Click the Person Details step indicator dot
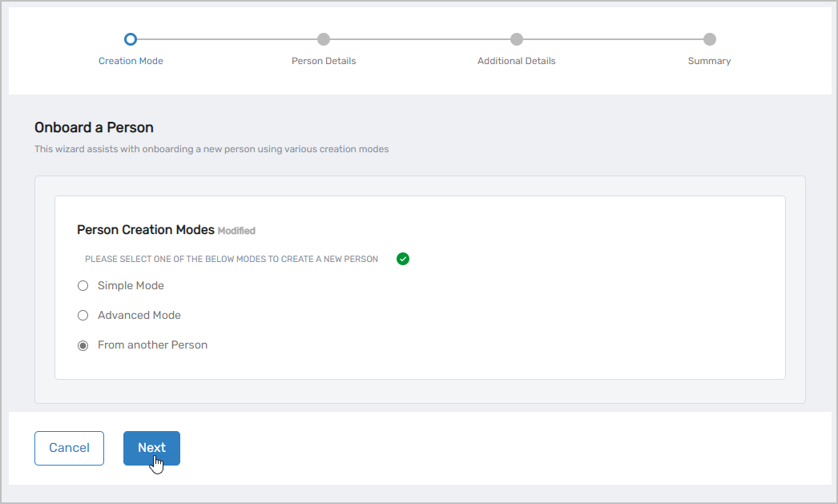The width and height of the screenshot is (838, 504). point(324,38)
